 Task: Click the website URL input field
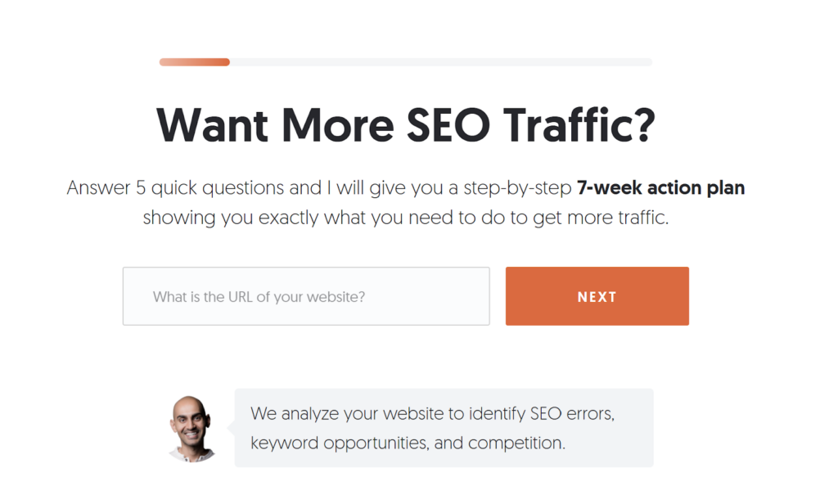[x=306, y=296]
